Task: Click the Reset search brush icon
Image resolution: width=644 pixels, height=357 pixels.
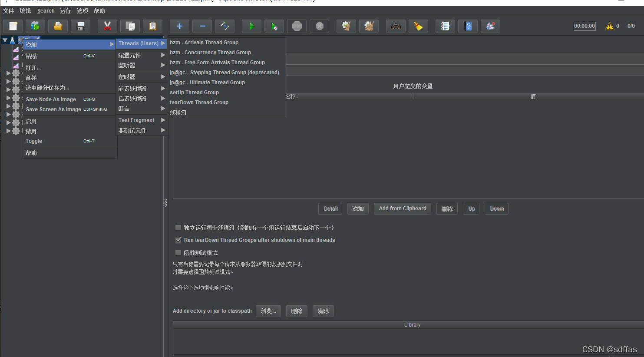Action: (418, 26)
